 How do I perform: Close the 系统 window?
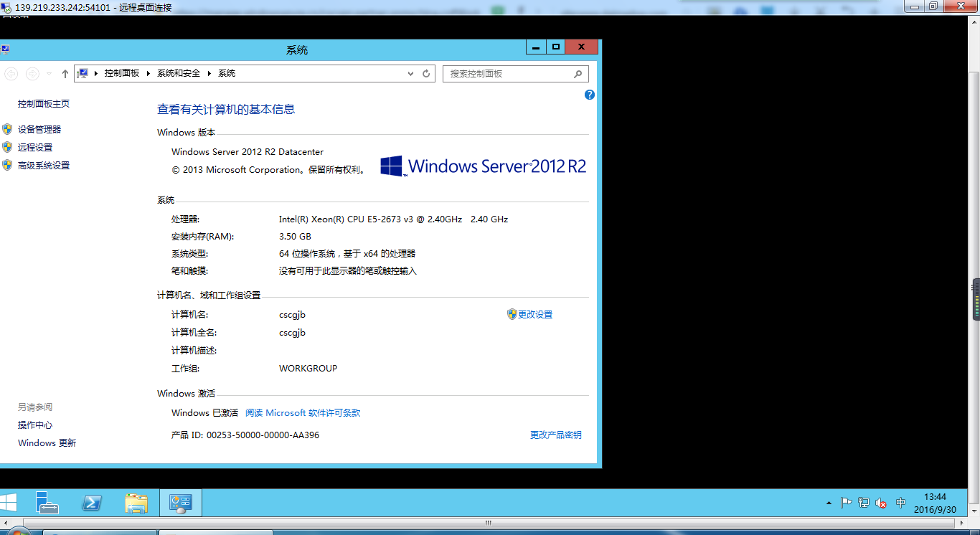tap(582, 47)
